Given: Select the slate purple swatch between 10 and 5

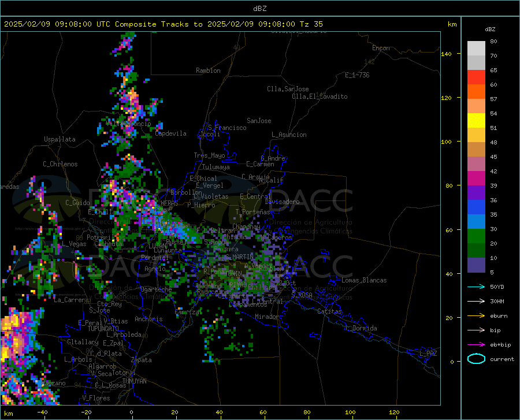Looking at the screenshot, I should 476,265.
